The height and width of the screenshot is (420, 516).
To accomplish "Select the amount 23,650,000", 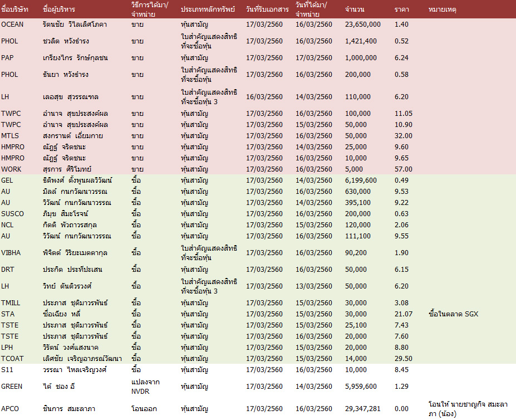I will pos(363,25).
